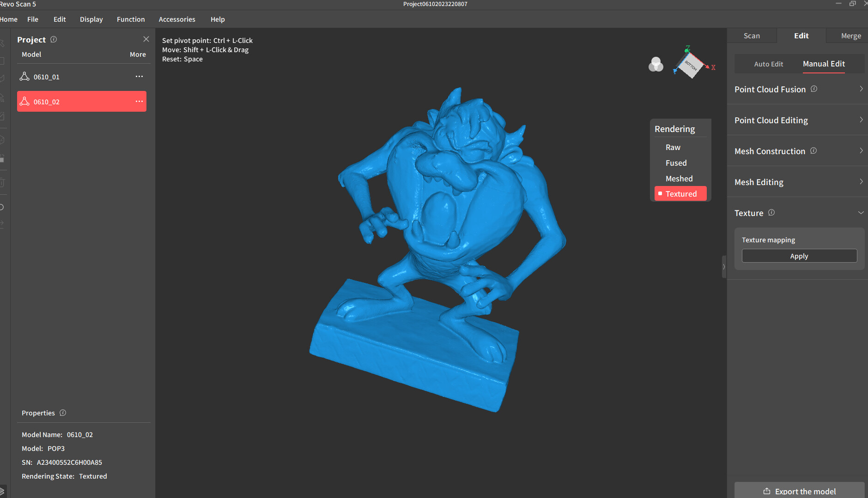Viewport: 868px width, 498px height.
Task: Click the Model Name: 0610_02 property
Action: pos(57,435)
